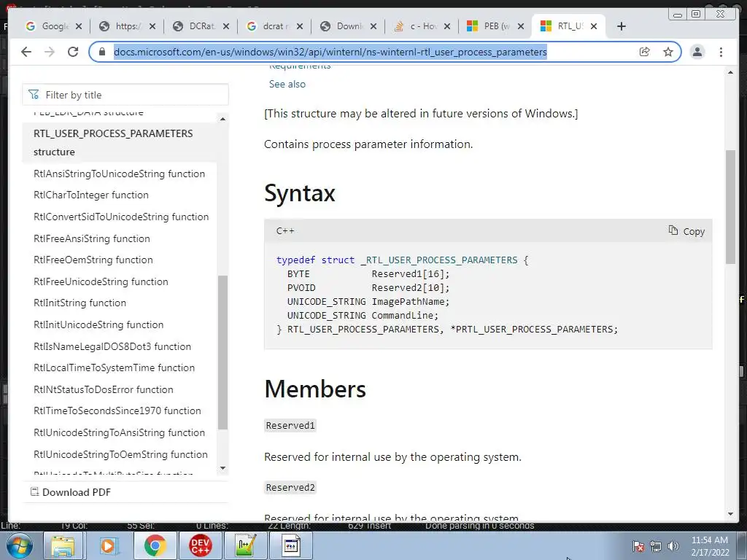Click the Action Center flag tray icon

[638, 546]
